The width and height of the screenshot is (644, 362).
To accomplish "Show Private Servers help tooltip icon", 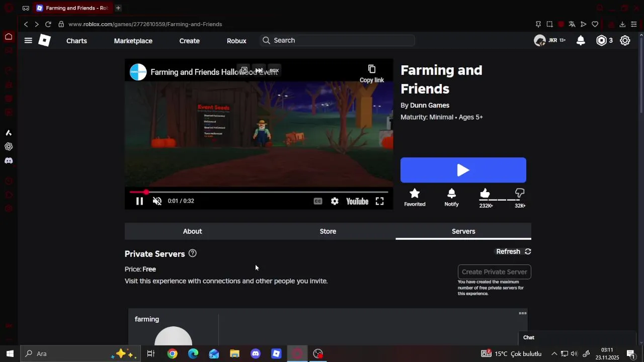I will pyautogui.click(x=192, y=253).
